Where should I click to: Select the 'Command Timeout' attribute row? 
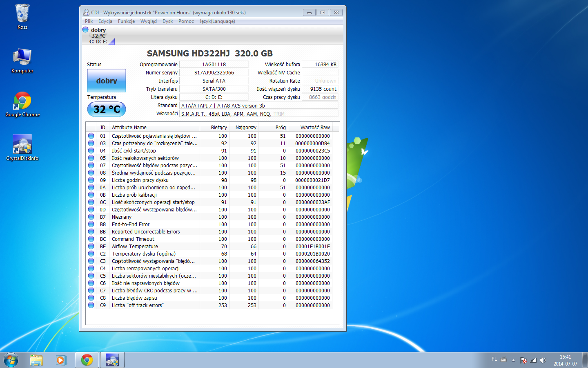tap(209, 239)
